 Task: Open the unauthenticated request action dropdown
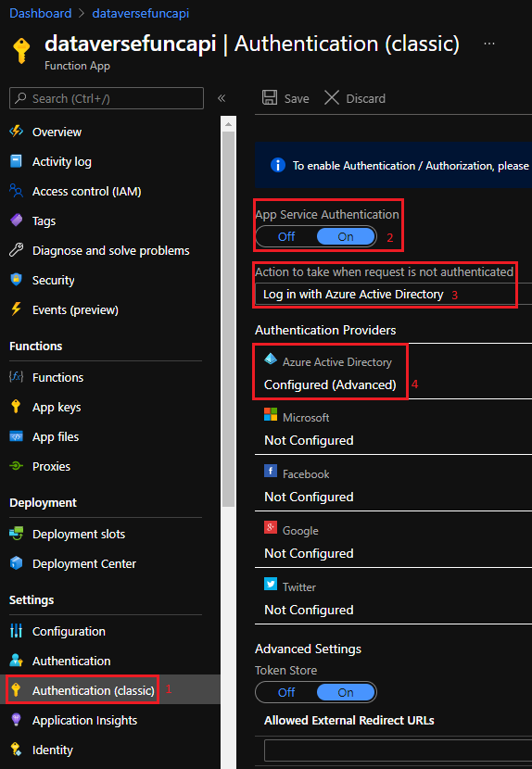(394, 295)
